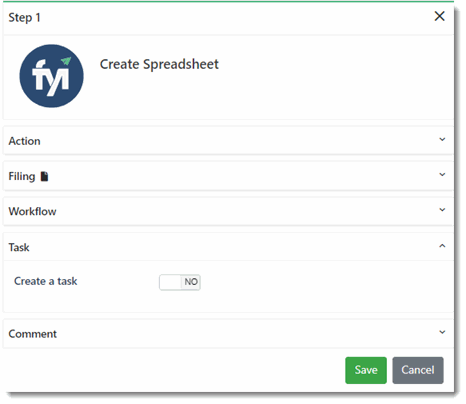Expand the Workflow section chevron

(442, 210)
